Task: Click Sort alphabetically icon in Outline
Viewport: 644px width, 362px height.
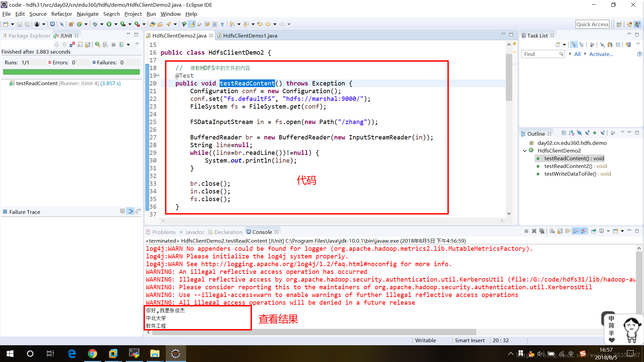Action: click(572, 133)
